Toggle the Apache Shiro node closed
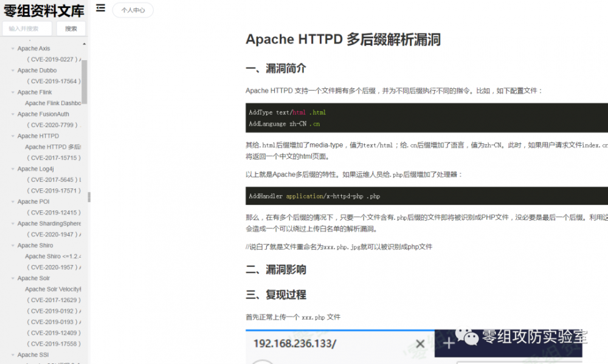Viewport: 608px width, 364px height. point(13,245)
